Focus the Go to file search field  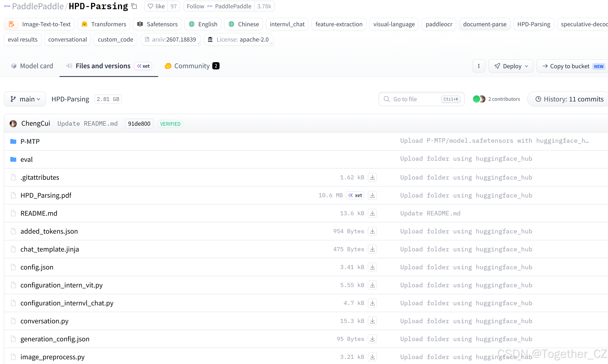[x=422, y=99]
